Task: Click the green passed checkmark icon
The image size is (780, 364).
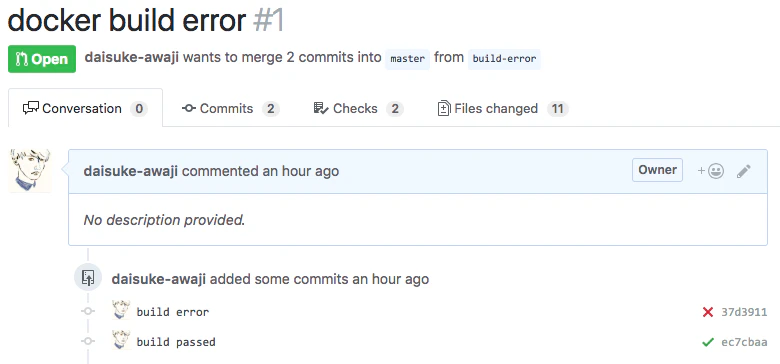Action: [x=707, y=342]
